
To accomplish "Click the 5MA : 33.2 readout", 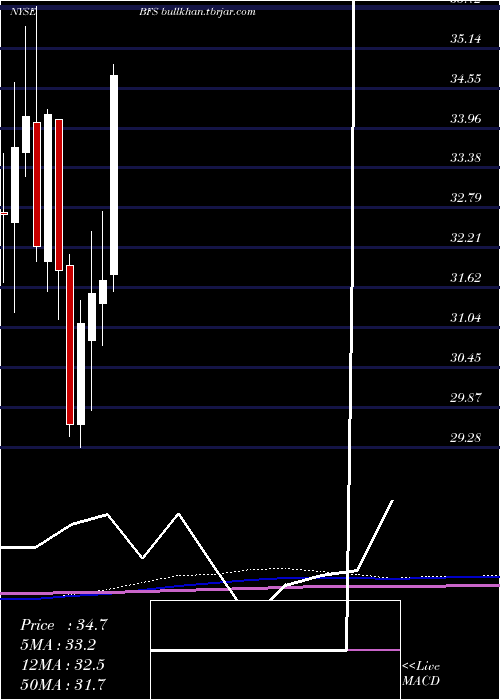I will [58, 645].
